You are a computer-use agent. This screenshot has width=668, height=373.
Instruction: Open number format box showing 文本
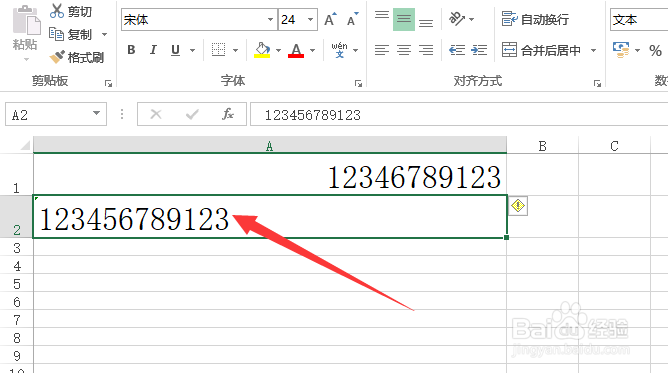click(x=639, y=20)
